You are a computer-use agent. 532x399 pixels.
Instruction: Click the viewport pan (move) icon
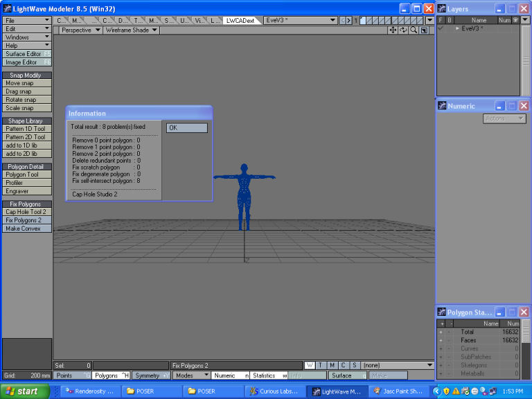[393, 30]
